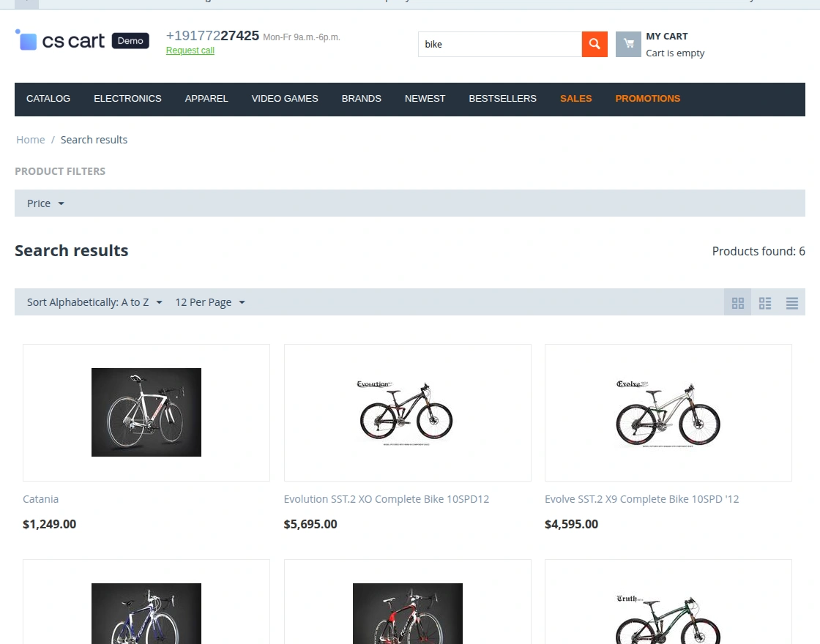
Task: Switch to detailed list view
Action: [791, 302]
